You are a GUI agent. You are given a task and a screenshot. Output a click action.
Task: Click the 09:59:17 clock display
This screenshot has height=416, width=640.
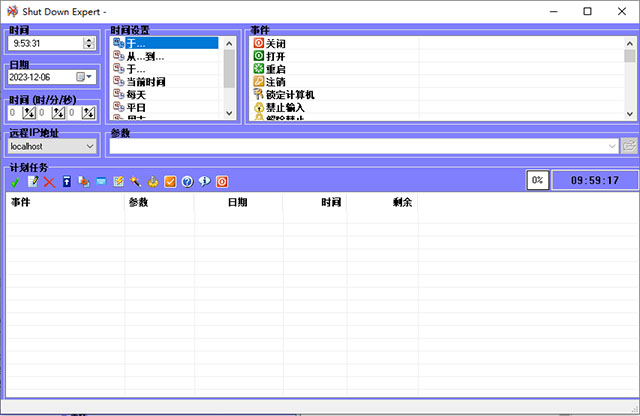595,180
